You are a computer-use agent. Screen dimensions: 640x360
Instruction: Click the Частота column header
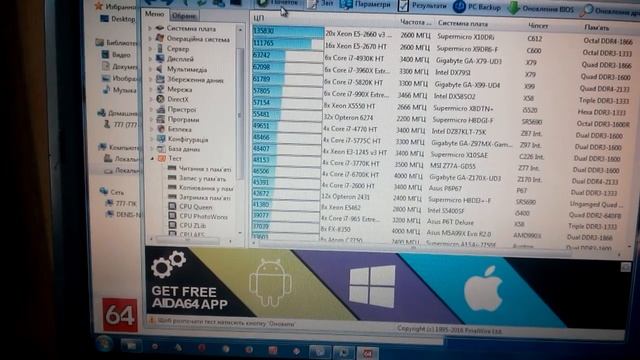coord(415,22)
